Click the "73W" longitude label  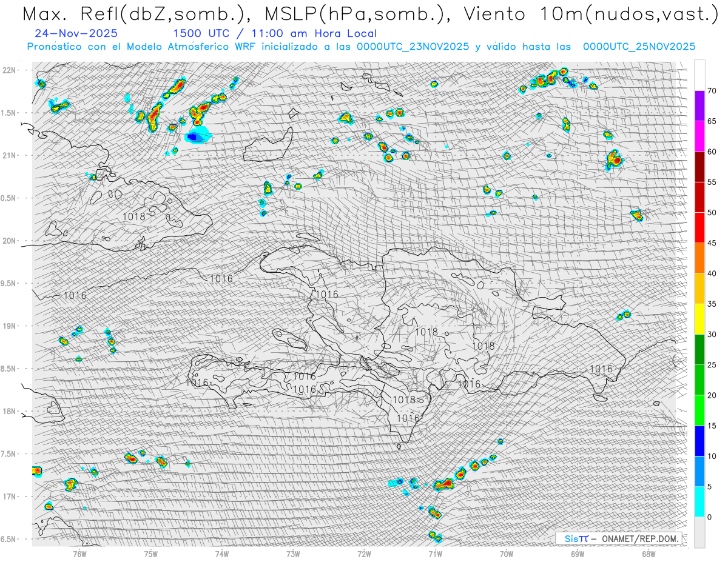(293, 554)
